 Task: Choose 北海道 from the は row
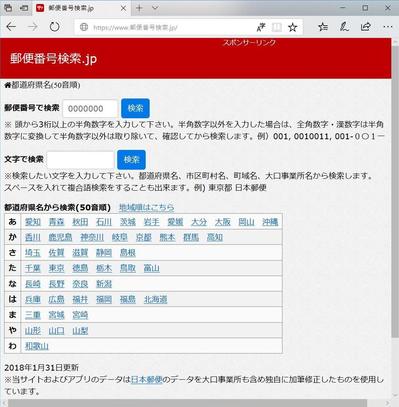coord(155,299)
